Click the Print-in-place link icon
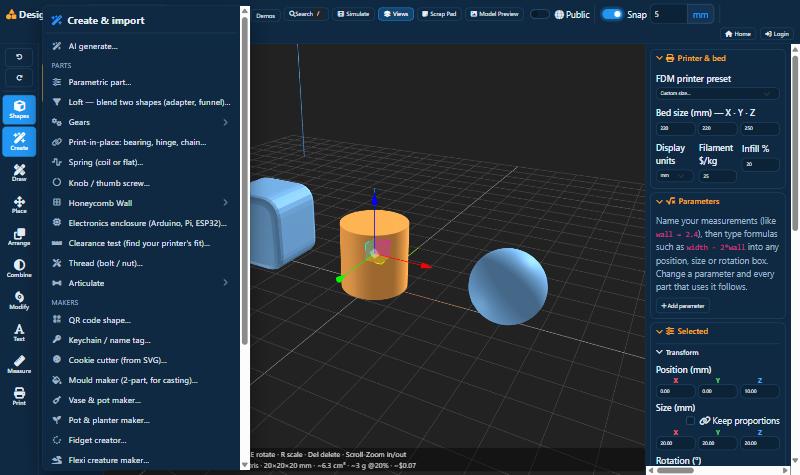Screen dimensions: 800x475 coord(57,142)
